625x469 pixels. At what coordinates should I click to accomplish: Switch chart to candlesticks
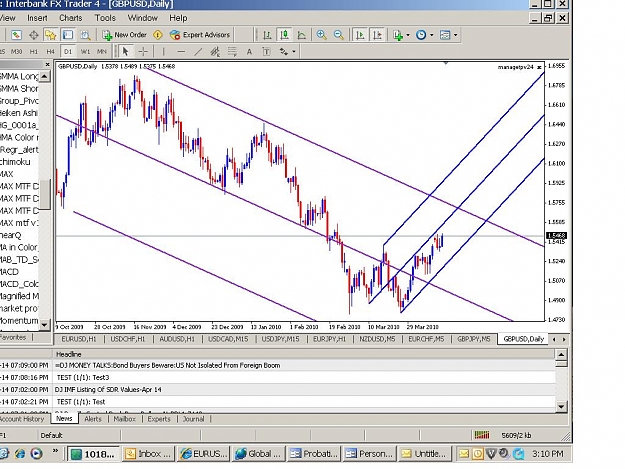point(285,35)
